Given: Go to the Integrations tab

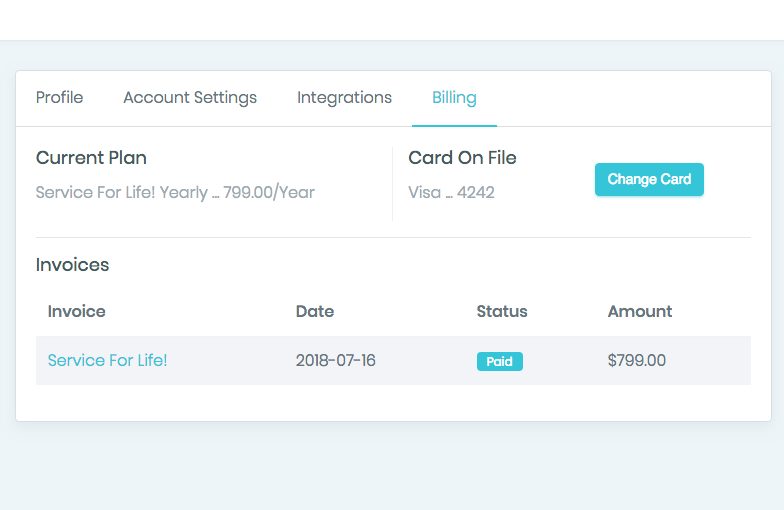Looking at the screenshot, I should (x=344, y=97).
